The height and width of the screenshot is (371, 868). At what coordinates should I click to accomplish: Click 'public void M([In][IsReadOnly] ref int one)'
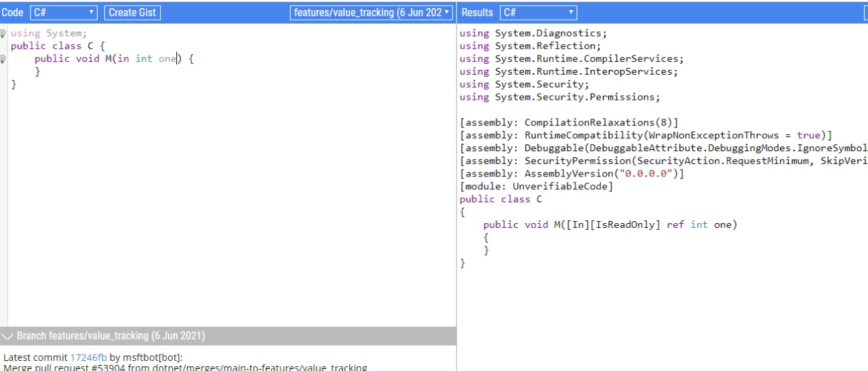click(x=610, y=225)
